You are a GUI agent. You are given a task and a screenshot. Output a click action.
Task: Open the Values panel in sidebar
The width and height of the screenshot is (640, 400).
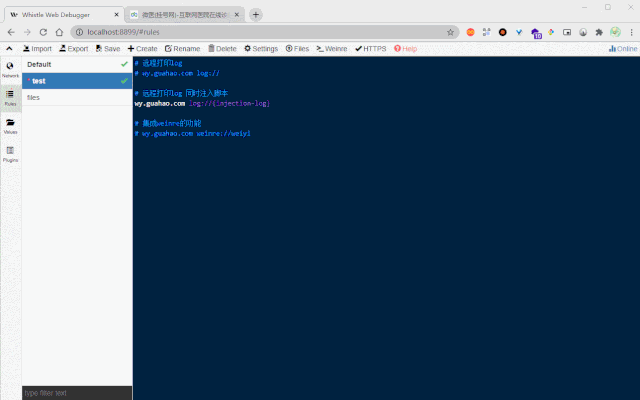tap(10, 126)
